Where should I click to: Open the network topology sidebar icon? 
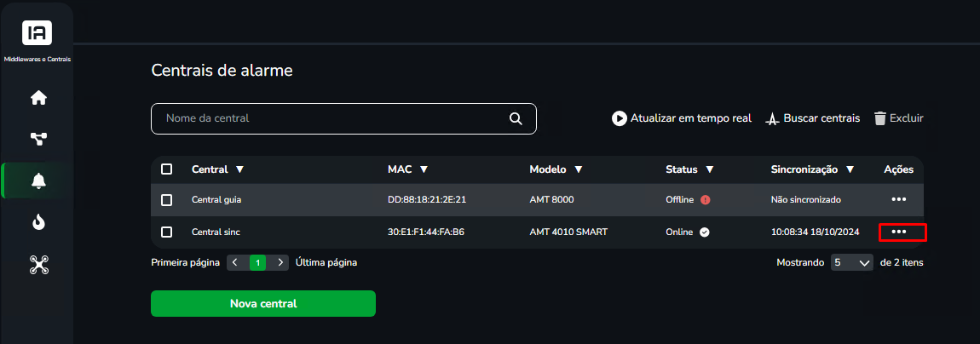[38, 139]
